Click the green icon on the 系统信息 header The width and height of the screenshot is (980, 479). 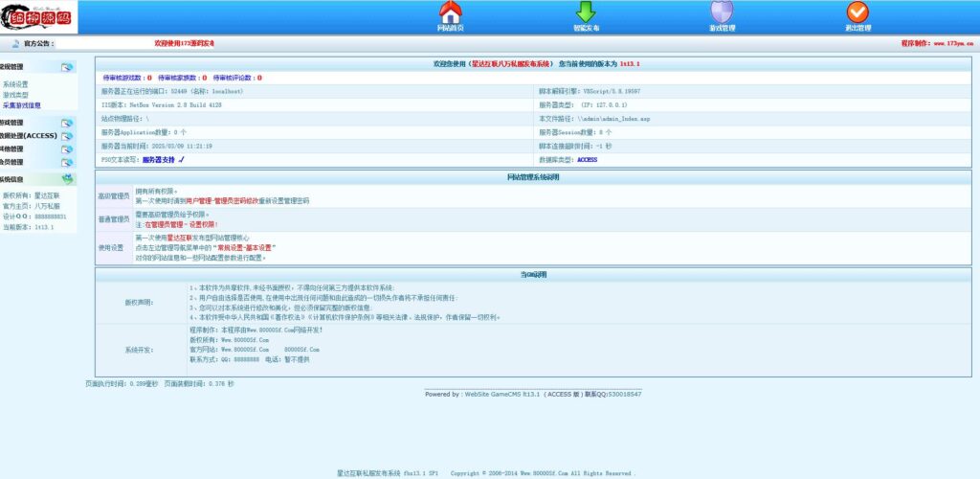click(x=67, y=178)
